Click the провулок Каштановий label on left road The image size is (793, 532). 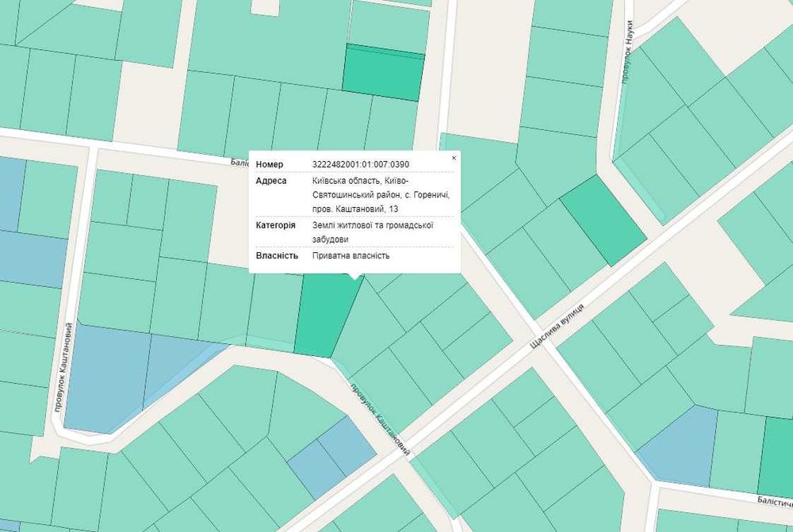(63, 368)
